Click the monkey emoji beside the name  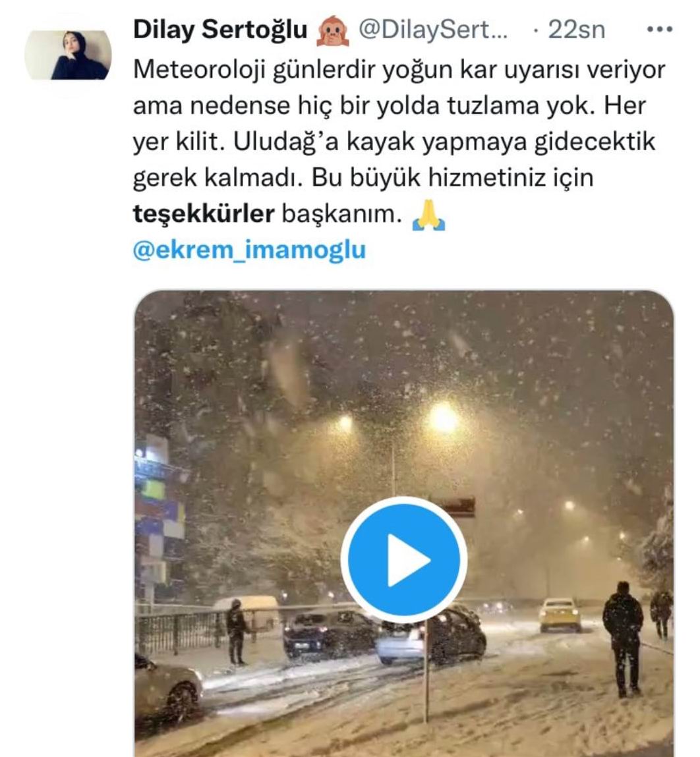[332, 30]
